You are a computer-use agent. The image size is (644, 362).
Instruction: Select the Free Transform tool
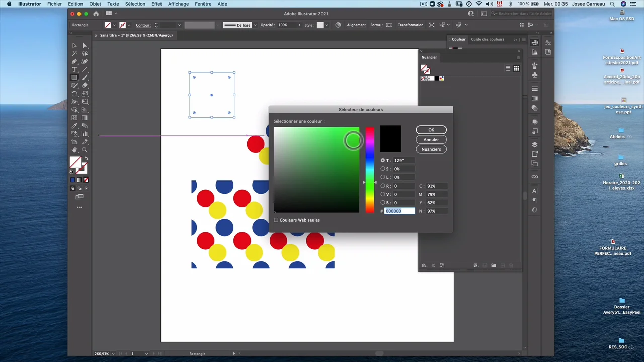click(85, 102)
